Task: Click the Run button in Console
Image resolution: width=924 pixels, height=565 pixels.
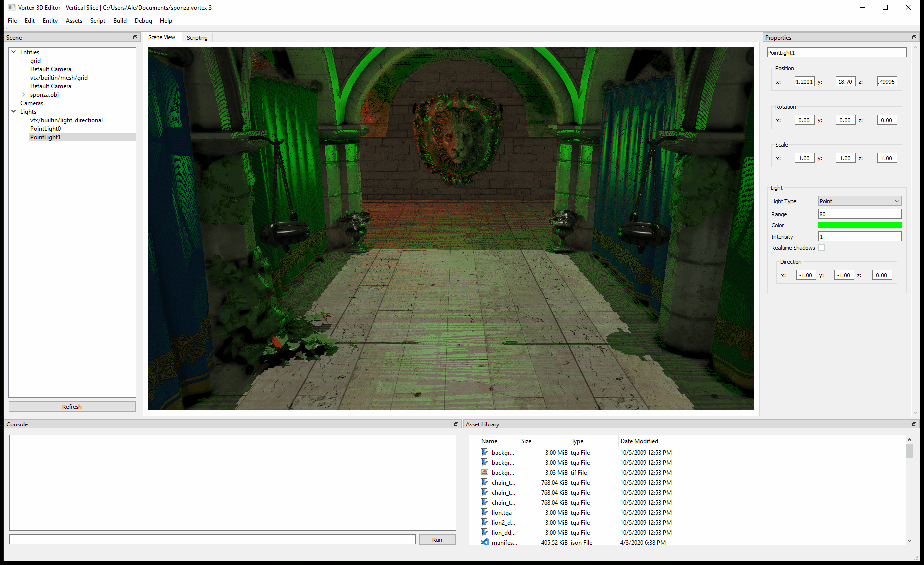Action: [x=437, y=540]
